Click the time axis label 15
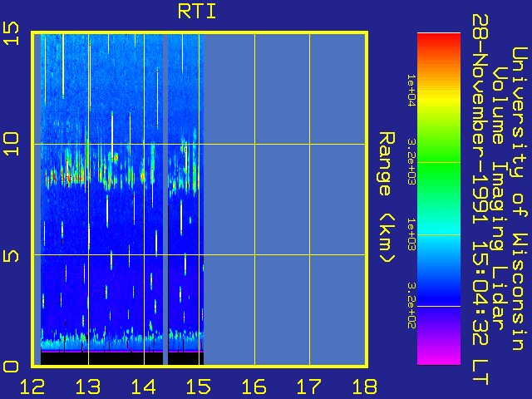This screenshot has height=399, width=532. pos(199,387)
